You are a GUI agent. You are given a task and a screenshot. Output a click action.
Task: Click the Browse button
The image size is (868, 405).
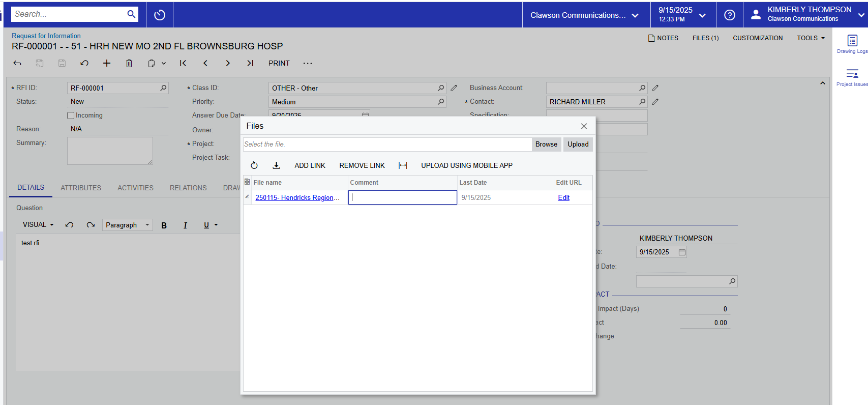coord(546,144)
